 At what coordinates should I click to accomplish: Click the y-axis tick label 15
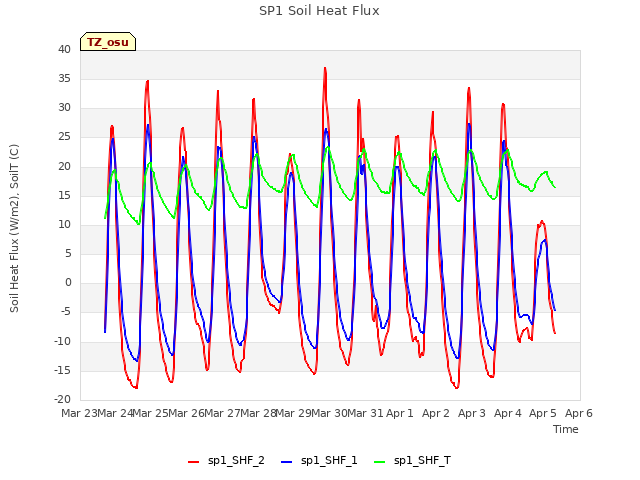64,195
